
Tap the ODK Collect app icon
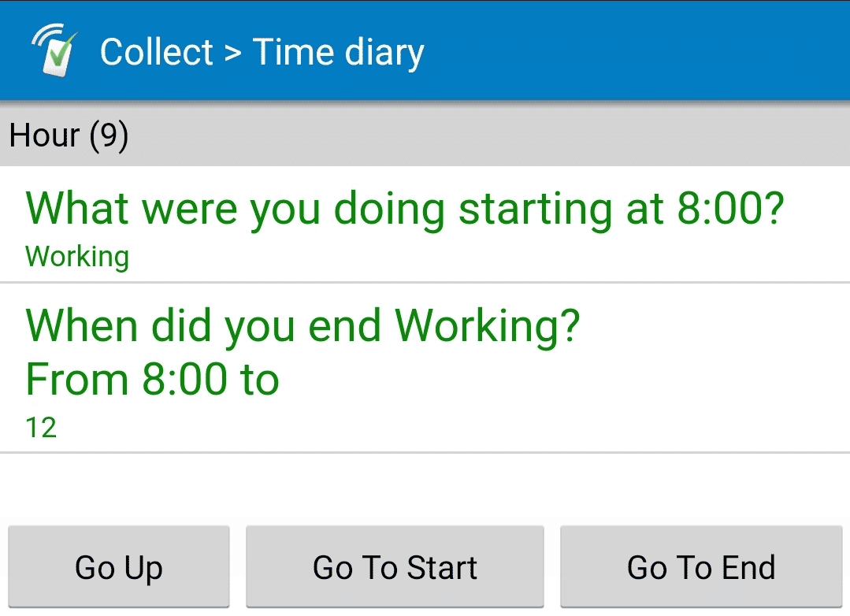point(54,50)
